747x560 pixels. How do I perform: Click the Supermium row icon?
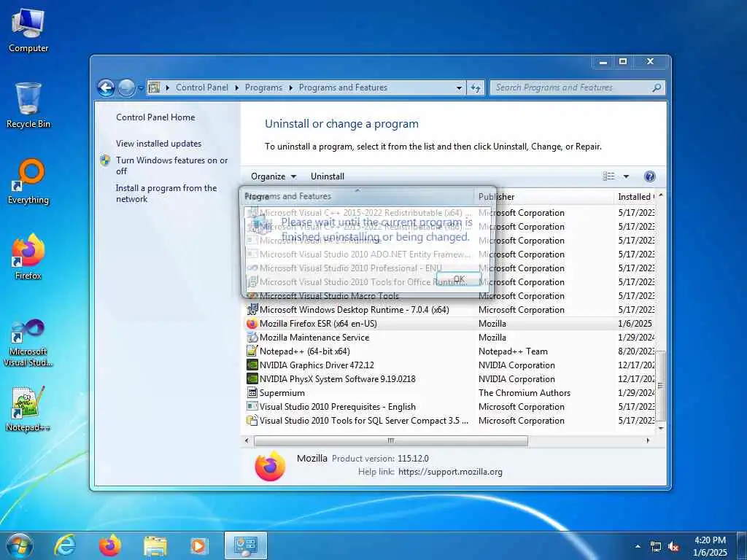click(x=252, y=392)
